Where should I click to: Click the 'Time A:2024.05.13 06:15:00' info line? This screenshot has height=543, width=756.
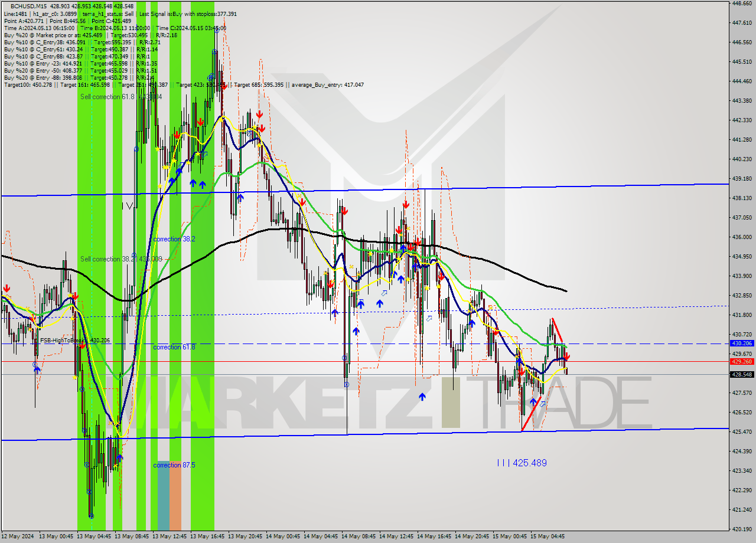click(x=115, y=28)
